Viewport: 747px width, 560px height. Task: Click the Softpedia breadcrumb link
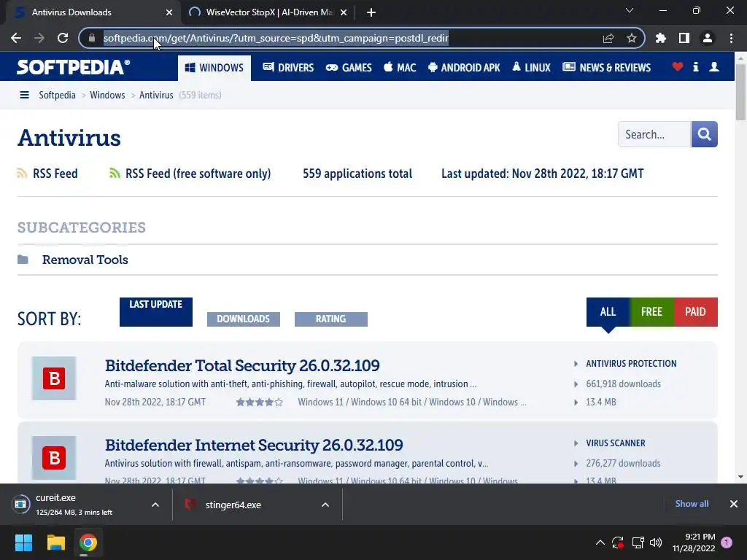(x=57, y=96)
